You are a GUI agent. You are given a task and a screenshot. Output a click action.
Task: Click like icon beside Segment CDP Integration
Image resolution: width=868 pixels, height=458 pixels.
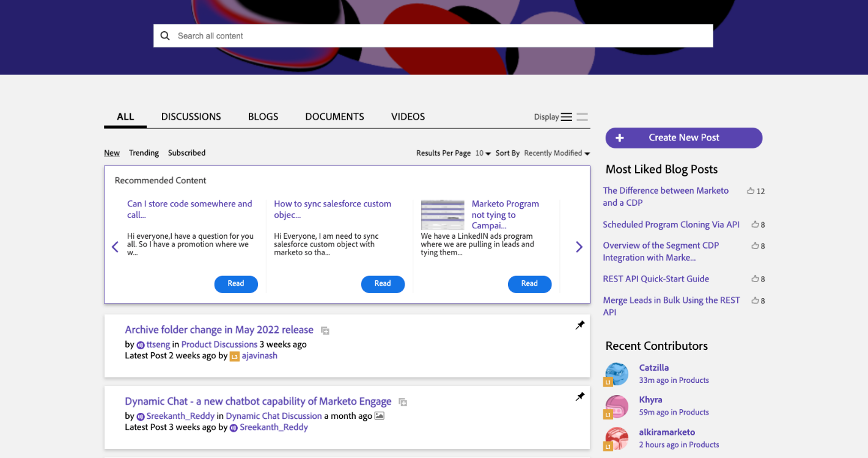tap(755, 245)
